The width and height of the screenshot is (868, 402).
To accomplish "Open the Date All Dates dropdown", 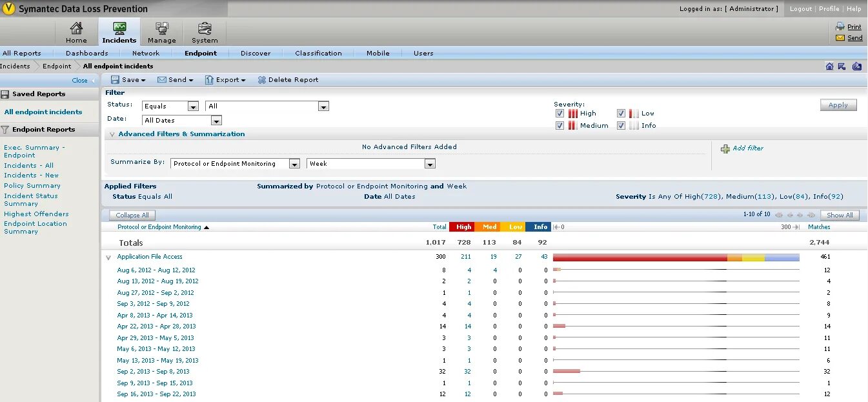I will (x=182, y=121).
